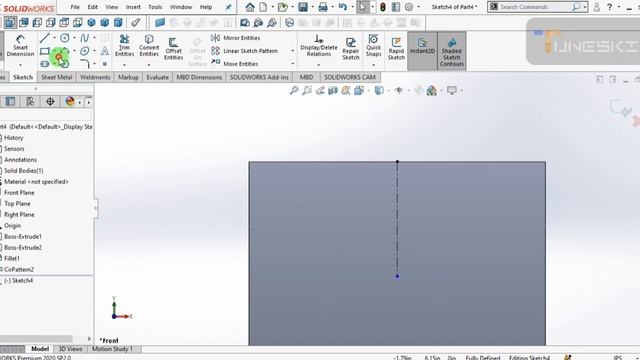Viewport: 640px width, 360px height.
Task: Open the Insert menu
Action: pyautogui.click(x=133, y=7)
